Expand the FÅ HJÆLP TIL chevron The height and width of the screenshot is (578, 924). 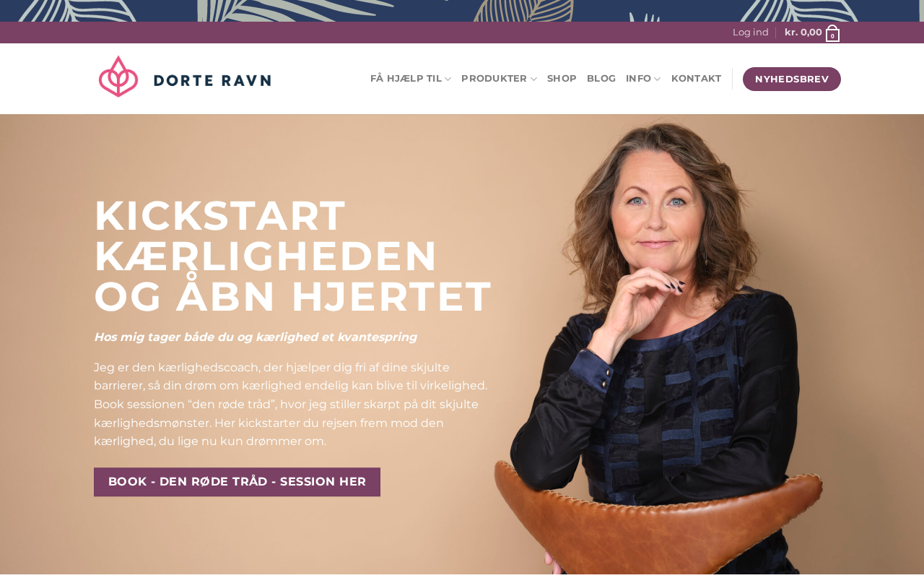pyautogui.click(x=448, y=79)
